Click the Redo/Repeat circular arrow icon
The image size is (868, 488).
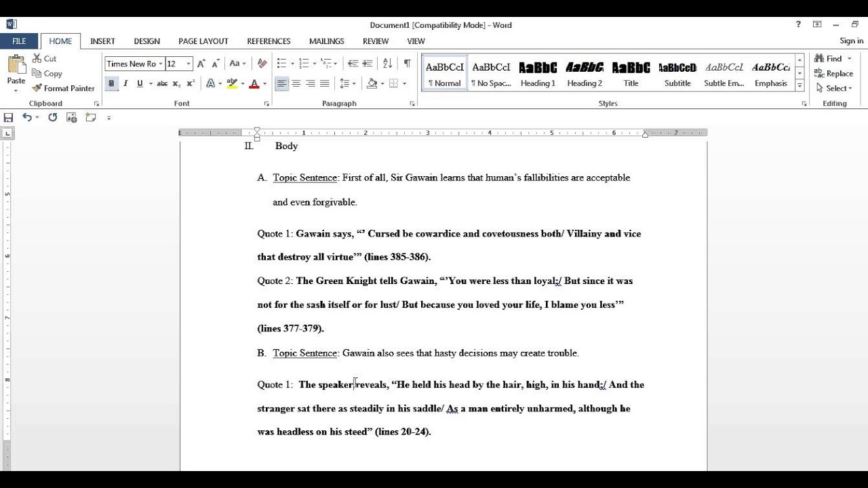click(x=52, y=117)
